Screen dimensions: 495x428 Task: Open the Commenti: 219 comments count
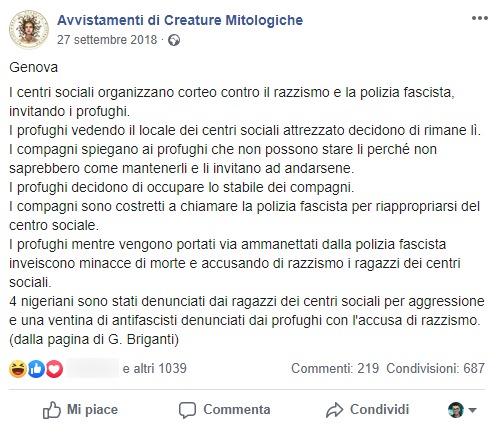tap(335, 369)
